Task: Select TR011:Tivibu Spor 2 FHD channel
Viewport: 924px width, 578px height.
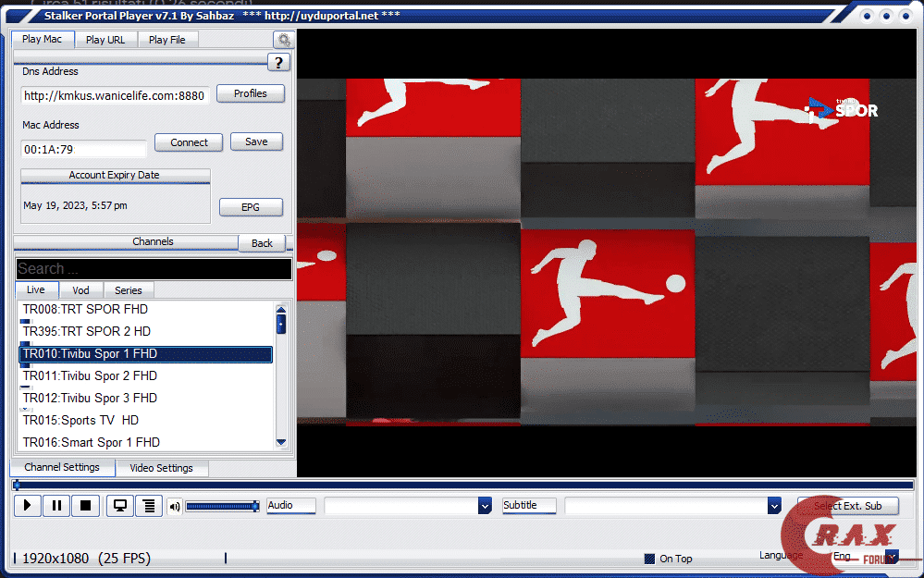Action: 146,375
